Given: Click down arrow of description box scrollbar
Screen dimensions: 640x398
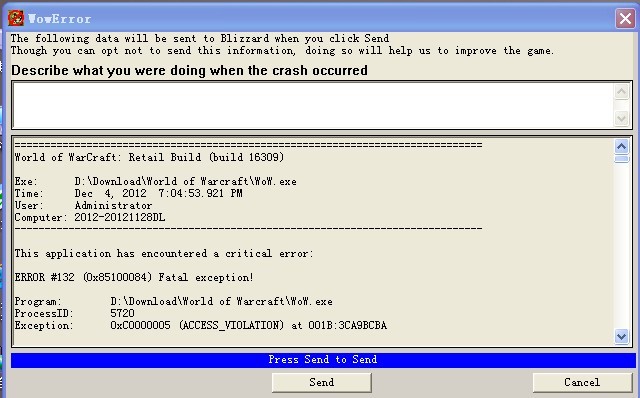Looking at the screenshot, I should click(x=621, y=119).
